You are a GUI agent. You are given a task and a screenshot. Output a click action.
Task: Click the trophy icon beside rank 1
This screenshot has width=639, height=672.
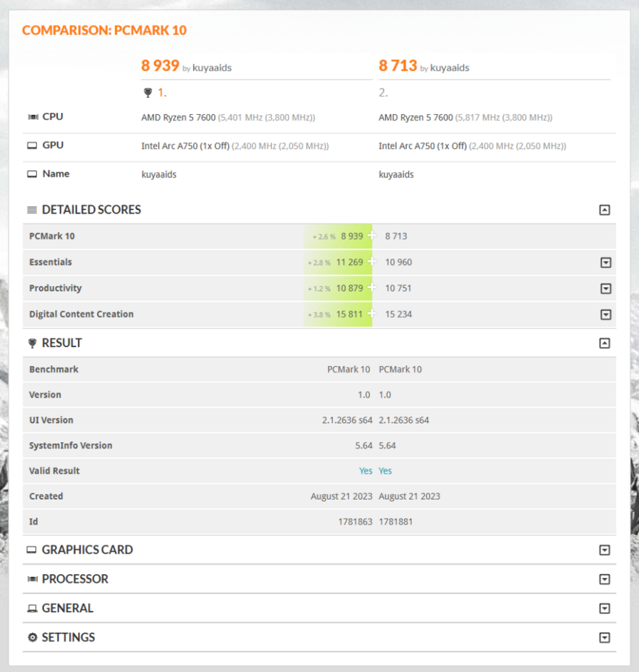click(x=148, y=92)
